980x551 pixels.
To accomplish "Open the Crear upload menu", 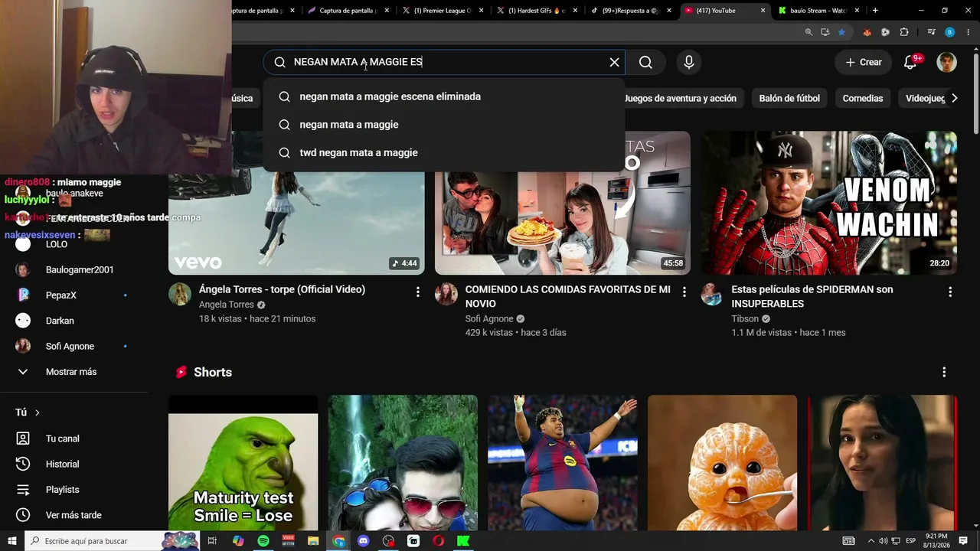I will click(x=864, y=62).
